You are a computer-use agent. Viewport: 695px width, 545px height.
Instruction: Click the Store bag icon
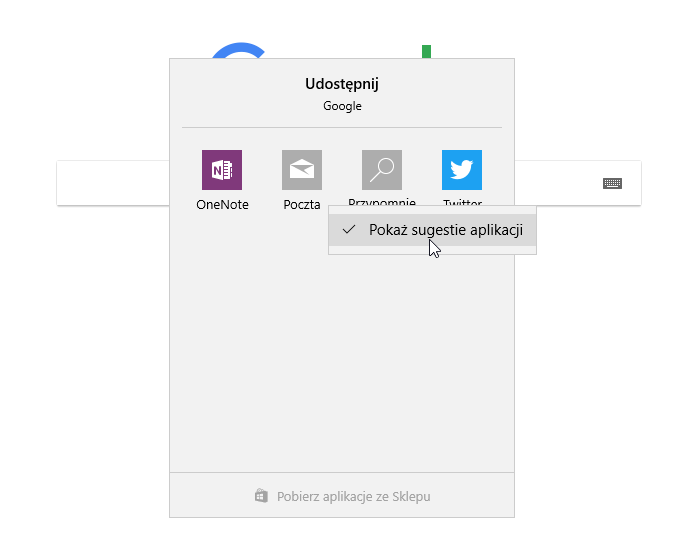pos(262,496)
